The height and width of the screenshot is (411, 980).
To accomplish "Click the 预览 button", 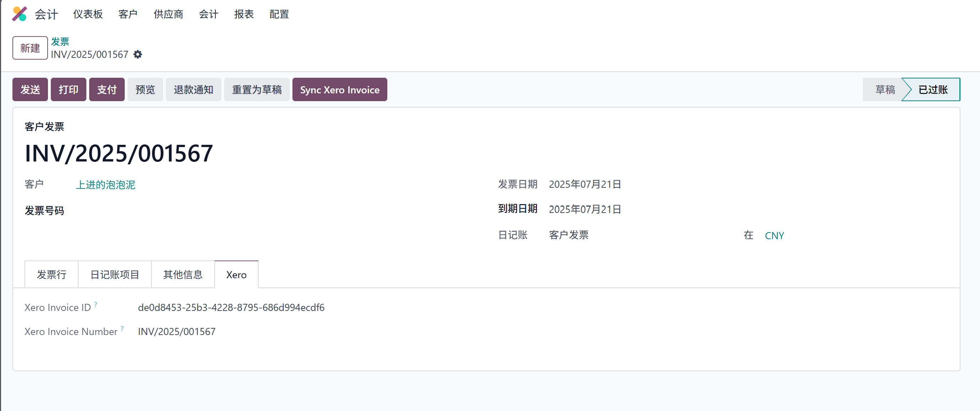I will click(x=145, y=90).
